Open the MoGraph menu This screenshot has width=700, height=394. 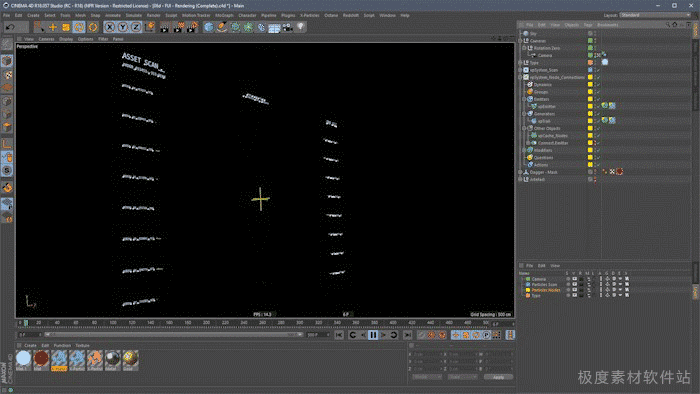224,15
